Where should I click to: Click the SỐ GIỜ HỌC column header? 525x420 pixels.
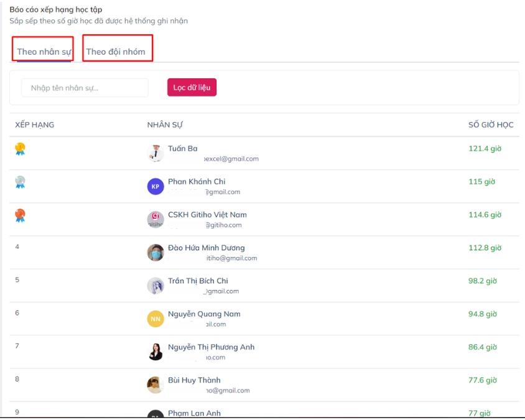[491, 125]
